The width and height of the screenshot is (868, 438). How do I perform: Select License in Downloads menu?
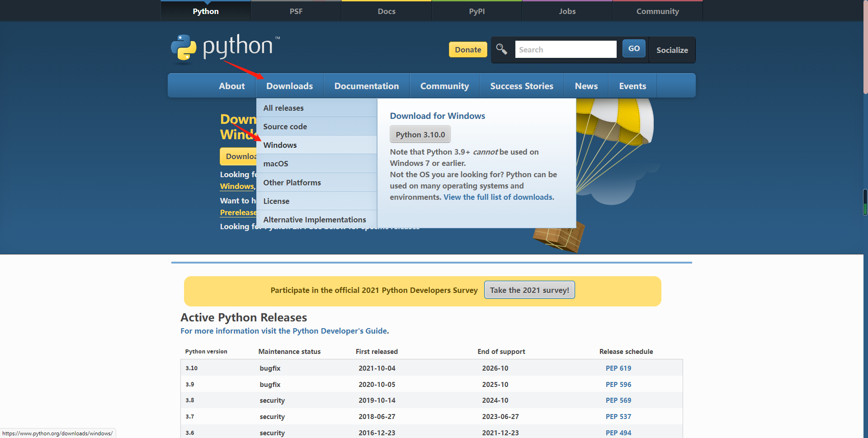316,201
